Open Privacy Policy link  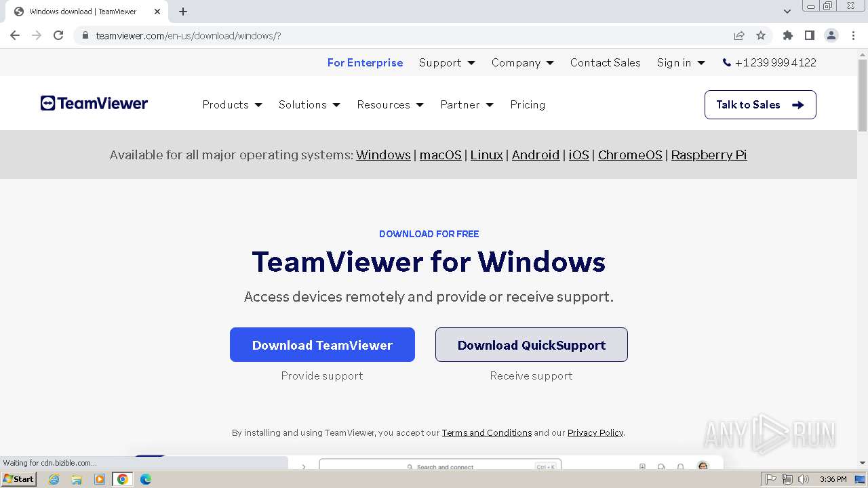[x=595, y=432]
